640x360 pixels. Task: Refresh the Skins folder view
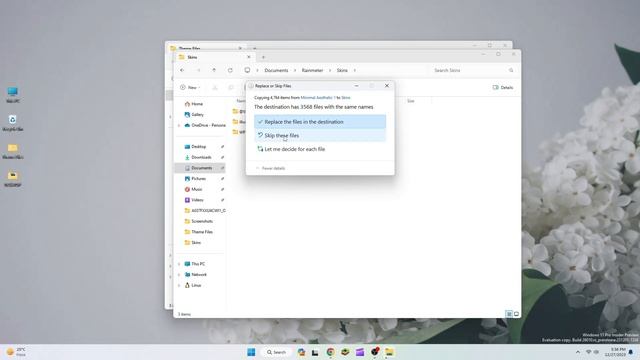pos(230,70)
